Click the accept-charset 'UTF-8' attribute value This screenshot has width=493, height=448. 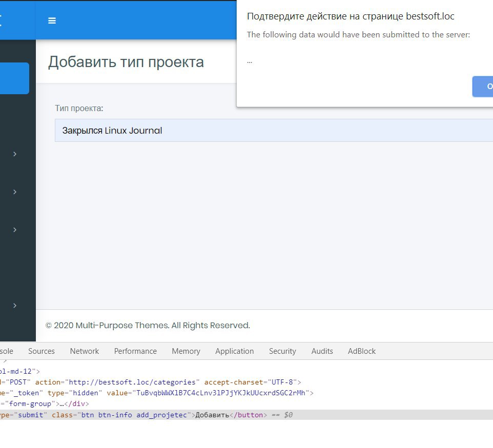[x=282, y=382]
